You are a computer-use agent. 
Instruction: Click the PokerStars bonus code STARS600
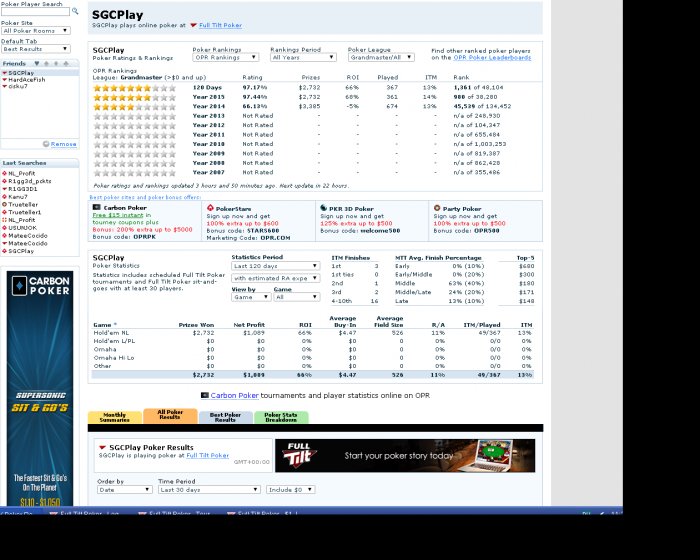pos(263,231)
